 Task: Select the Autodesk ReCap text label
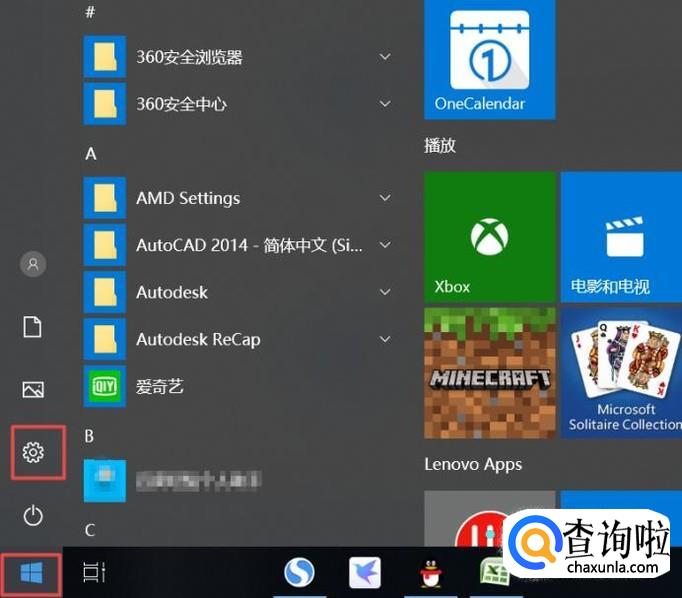point(198,340)
